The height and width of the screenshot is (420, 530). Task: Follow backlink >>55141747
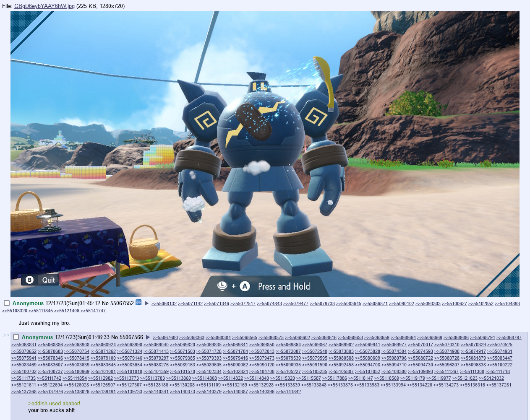click(x=93, y=311)
